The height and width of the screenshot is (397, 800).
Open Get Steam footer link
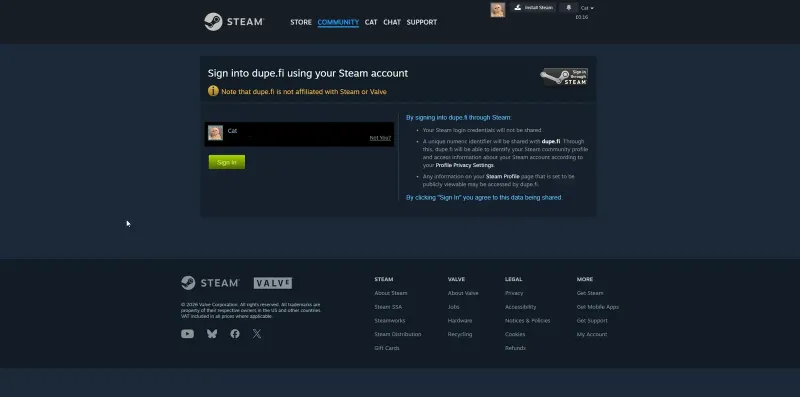(590, 293)
